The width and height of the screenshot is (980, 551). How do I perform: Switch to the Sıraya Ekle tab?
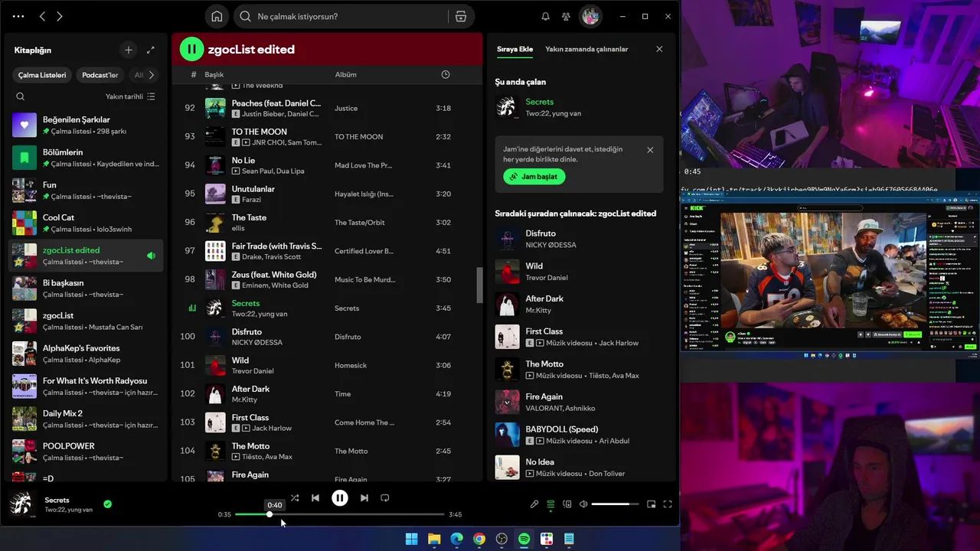(x=514, y=49)
